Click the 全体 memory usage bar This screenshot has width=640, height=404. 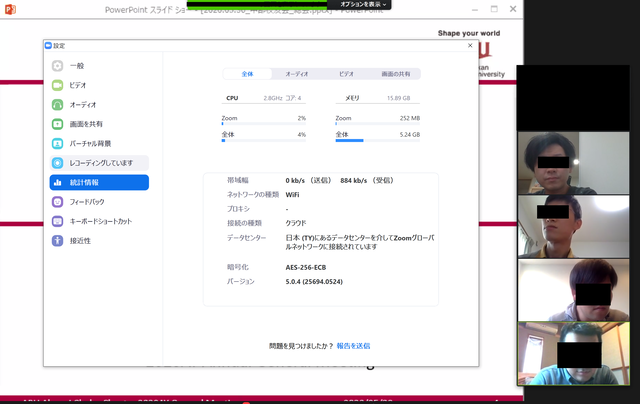(378, 140)
